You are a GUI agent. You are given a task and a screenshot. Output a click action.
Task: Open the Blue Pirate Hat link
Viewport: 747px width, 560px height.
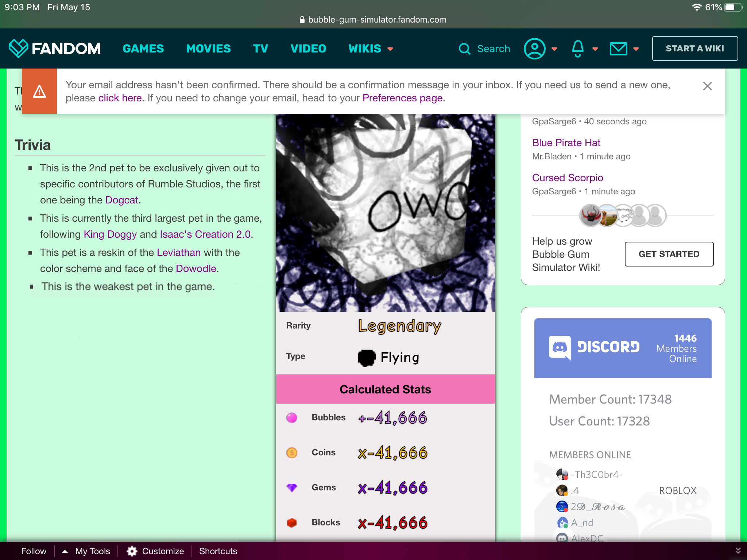tap(566, 143)
